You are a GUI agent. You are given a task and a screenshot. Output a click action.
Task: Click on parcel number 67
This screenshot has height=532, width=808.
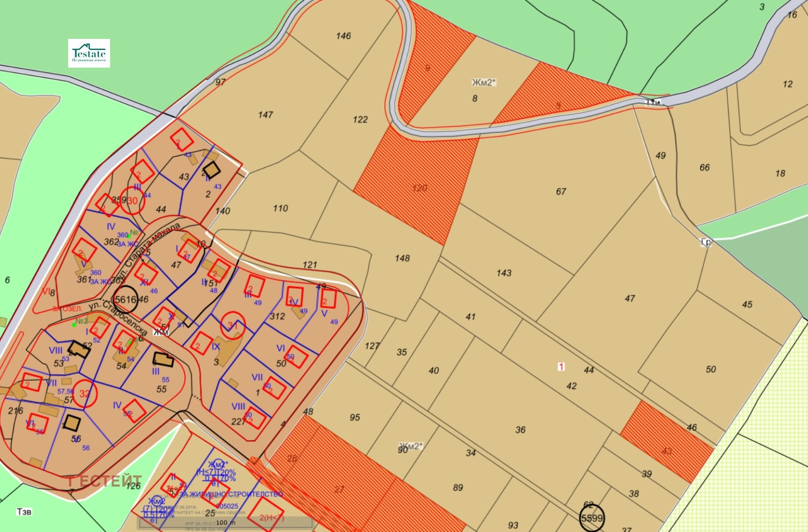pyautogui.click(x=561, y=192)
